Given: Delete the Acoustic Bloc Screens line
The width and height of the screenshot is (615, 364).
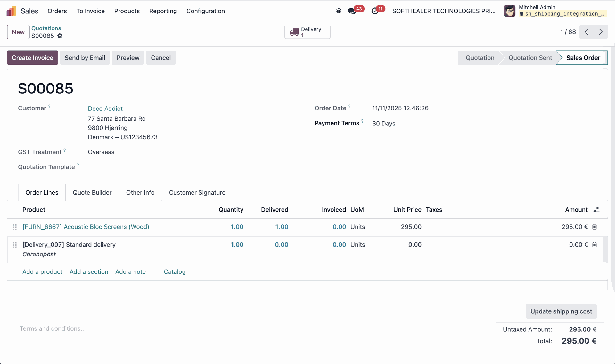Looking at the screenshot, I should tap(594, 227).
